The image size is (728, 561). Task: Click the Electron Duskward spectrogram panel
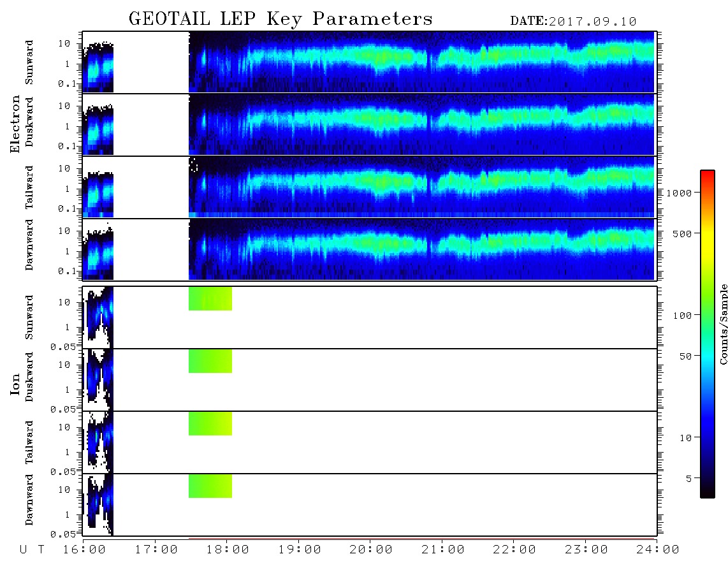point(370,124)
